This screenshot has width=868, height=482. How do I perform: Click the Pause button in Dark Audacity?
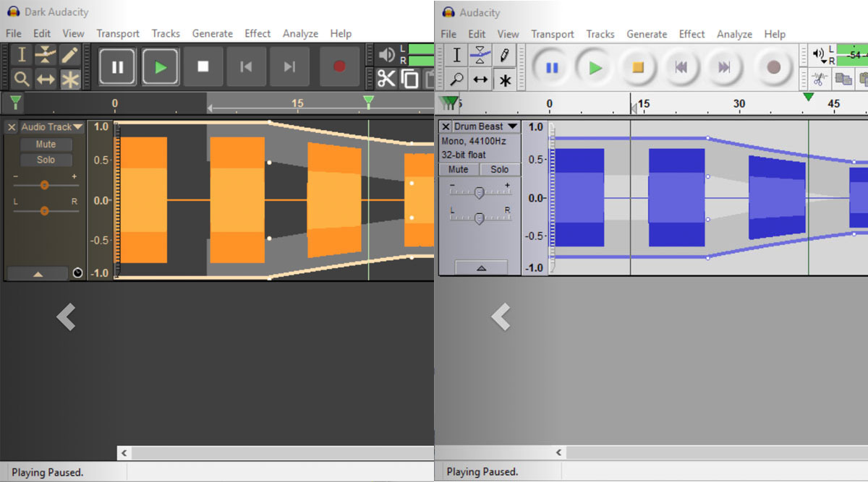pos(117,67)
